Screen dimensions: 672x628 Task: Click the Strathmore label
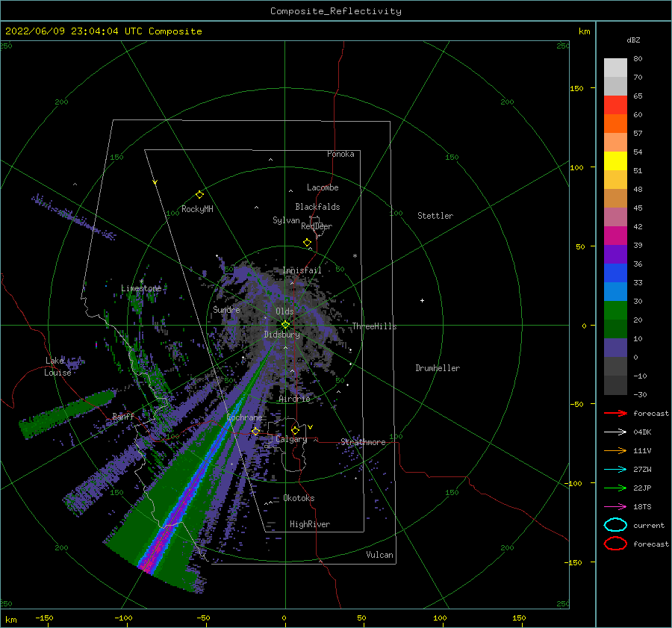coord(363,442)
